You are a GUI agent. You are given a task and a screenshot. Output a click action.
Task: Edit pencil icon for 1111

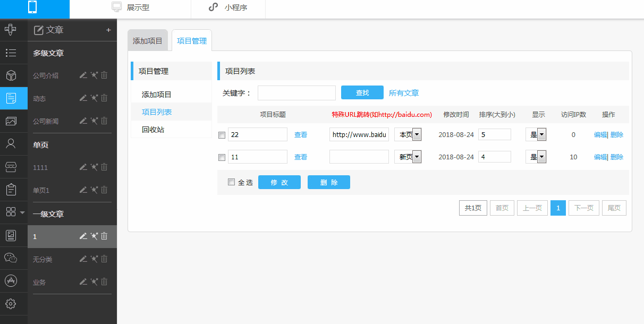click(83, 167)
